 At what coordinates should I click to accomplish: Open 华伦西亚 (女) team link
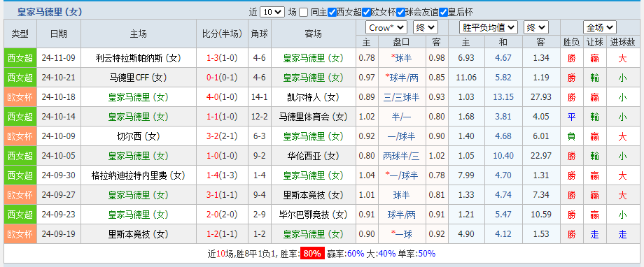pos(314,156)
